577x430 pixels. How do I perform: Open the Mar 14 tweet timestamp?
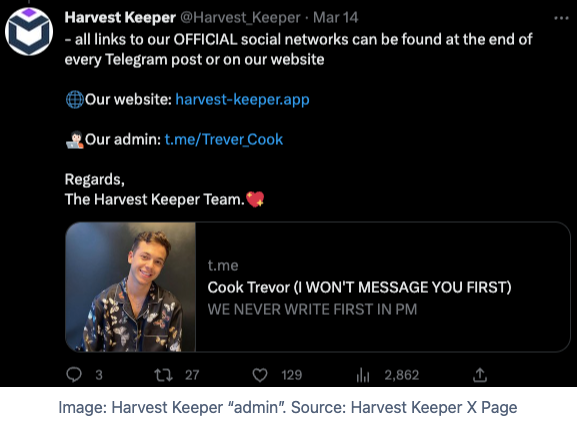click(x=336, y=18)
